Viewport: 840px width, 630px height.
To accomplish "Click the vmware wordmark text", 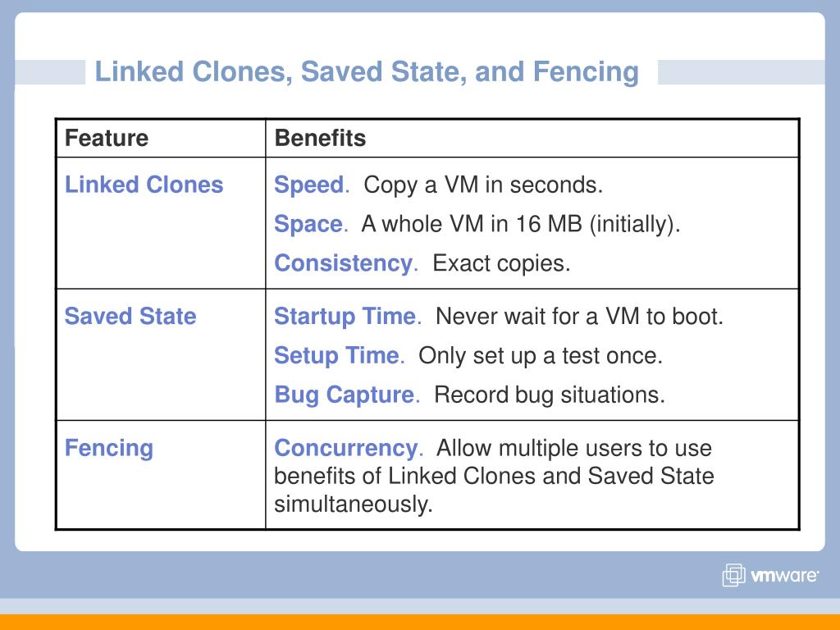I will 785,576.
